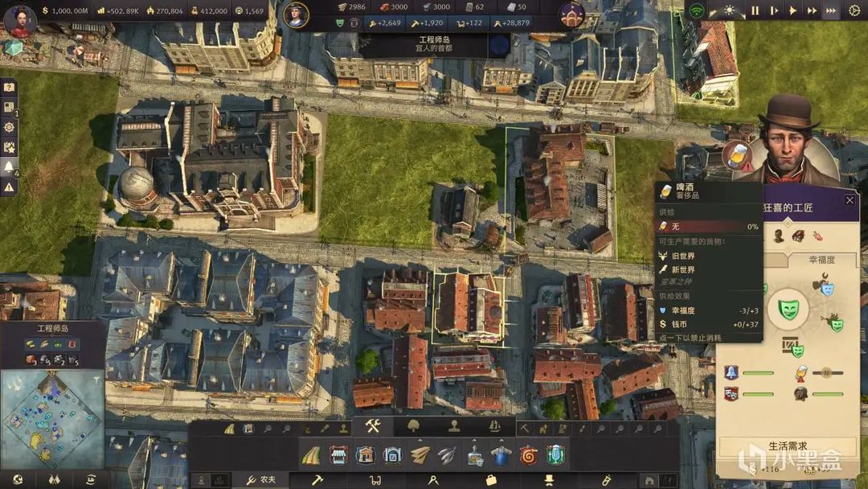Select the road building icon
Viewport: 868px width, 489px height.
[x=311, y=455]
